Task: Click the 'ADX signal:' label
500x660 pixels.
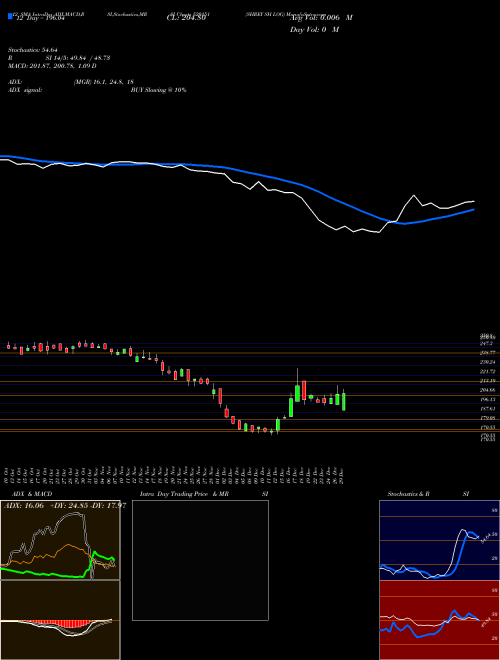Action: 24,90
